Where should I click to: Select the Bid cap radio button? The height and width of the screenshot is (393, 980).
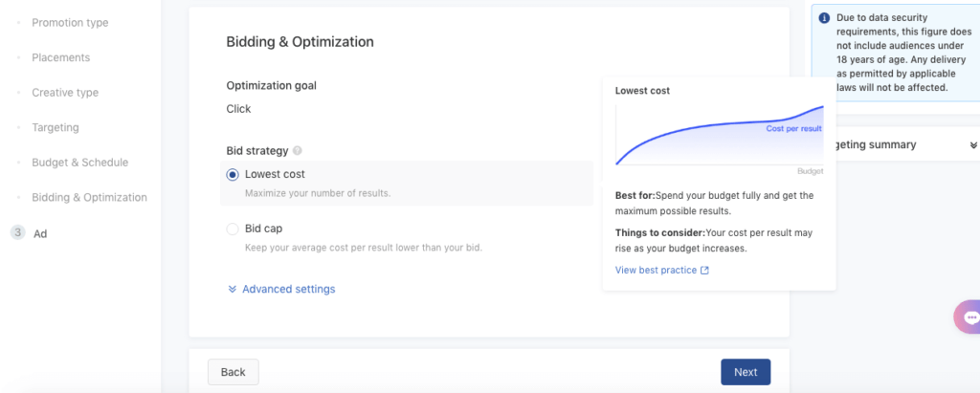pyautogui.click(x=233, y=229)
